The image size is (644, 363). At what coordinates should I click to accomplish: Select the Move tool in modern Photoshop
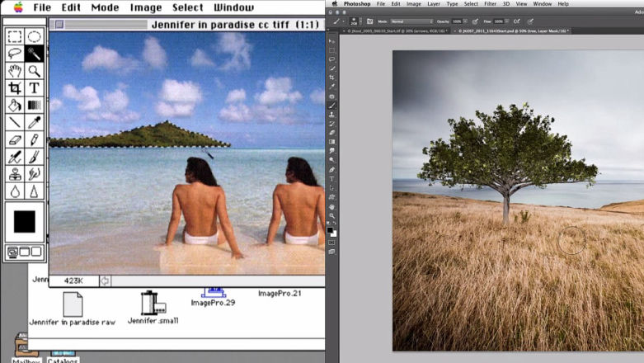tap(331, 41)
